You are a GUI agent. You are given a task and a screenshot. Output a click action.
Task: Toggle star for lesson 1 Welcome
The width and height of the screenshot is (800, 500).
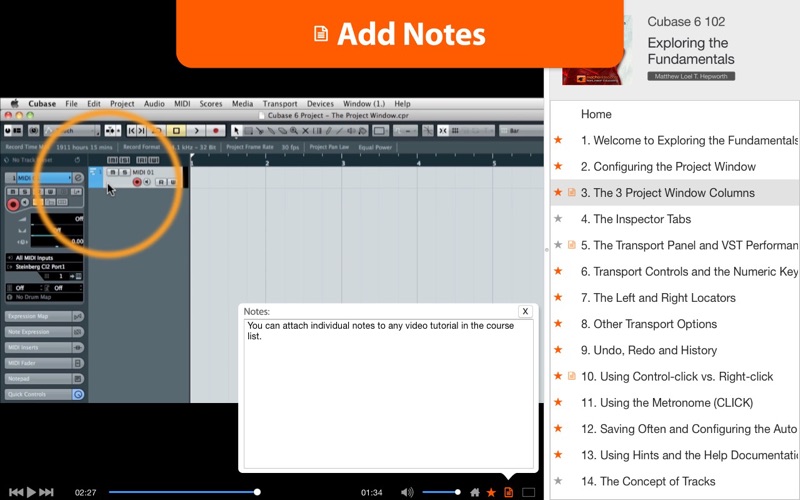tap(558, 140)
